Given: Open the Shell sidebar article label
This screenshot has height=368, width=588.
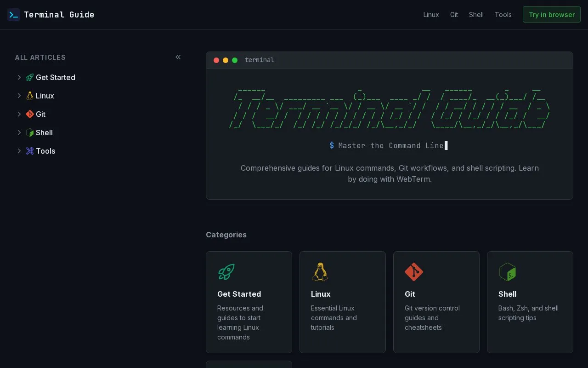Looking at the screenshot, I should pyautogui.click(x=44, y=132).
